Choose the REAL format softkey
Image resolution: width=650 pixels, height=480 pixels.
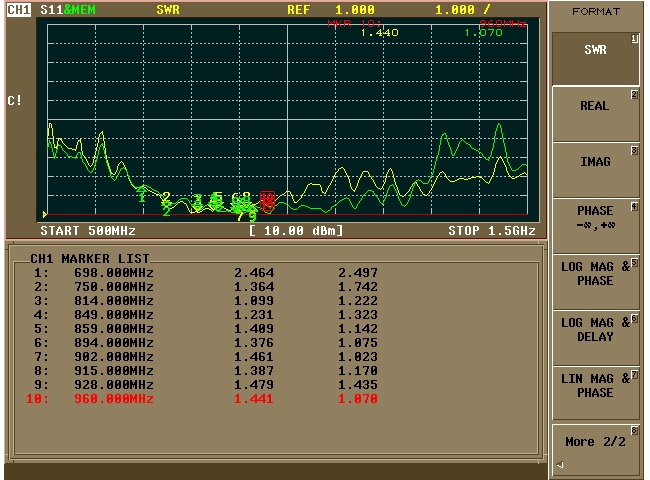click(x=596, y=115)
